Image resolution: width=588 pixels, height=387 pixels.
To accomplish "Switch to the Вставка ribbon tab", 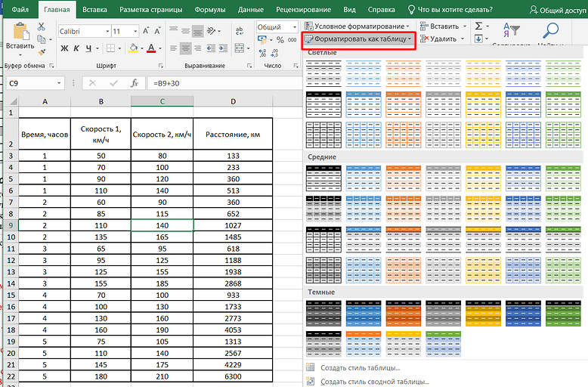I will [x=94, y=10].
